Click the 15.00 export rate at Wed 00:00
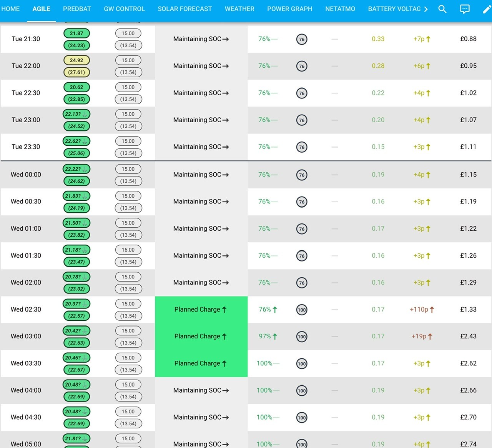The image size is (492, 448). [x=128, y=169]
